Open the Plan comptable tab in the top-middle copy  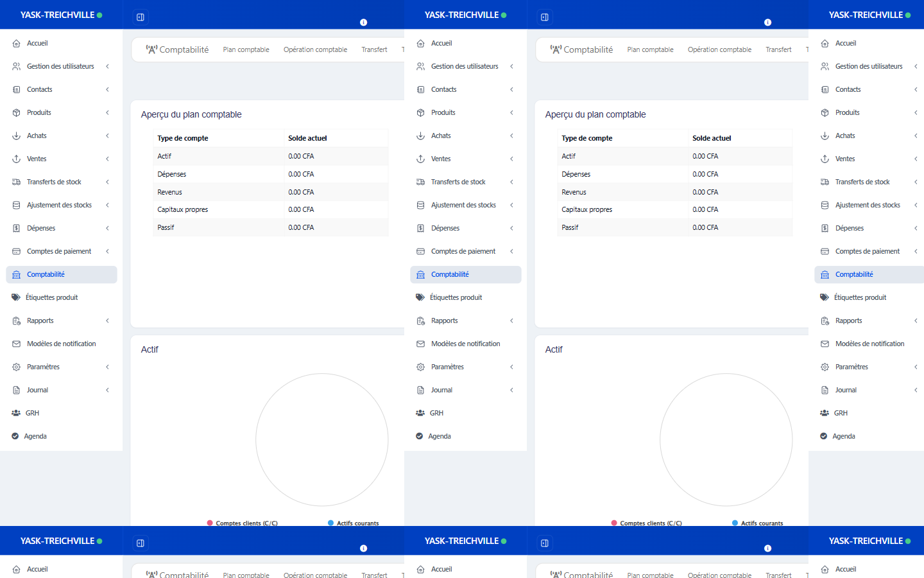click(x=651, y=50)
